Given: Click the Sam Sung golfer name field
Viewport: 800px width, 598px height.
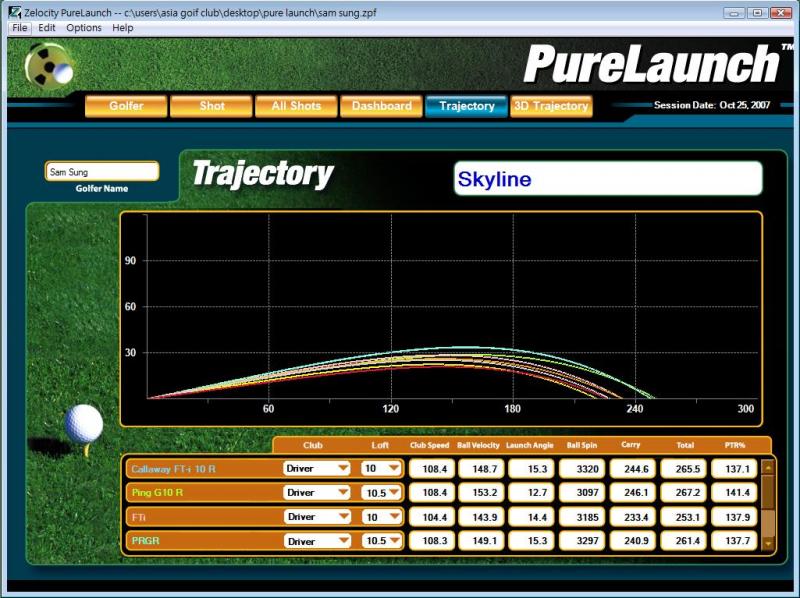Looking at the screenshot, I should (102, 172).
